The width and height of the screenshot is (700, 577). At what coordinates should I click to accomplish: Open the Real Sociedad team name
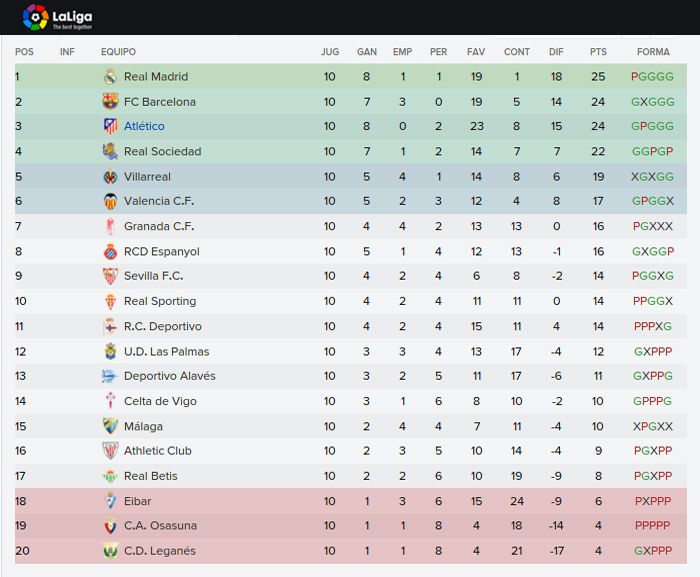162,151
